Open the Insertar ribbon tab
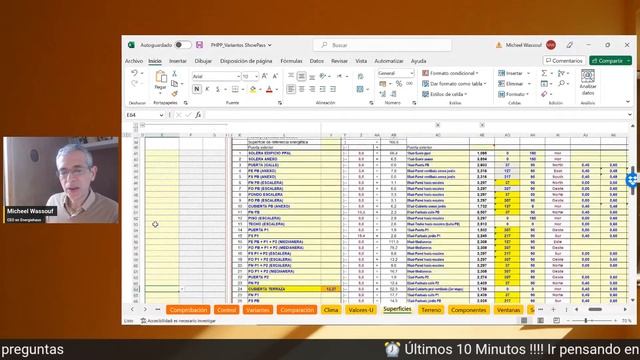 point(178,61)
